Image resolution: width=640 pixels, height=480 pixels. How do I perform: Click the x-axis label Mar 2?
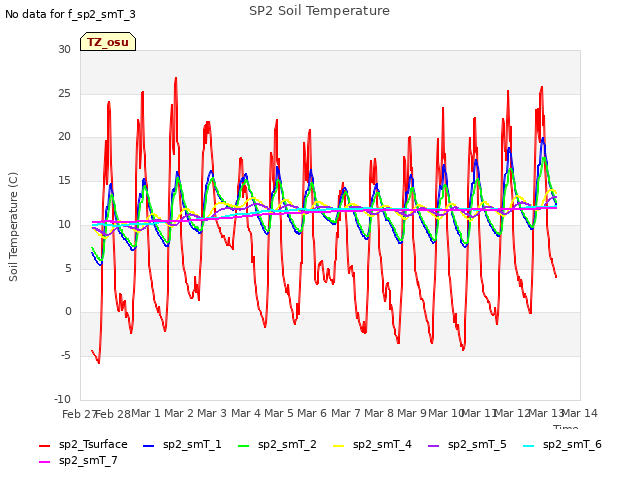(179, 413)
